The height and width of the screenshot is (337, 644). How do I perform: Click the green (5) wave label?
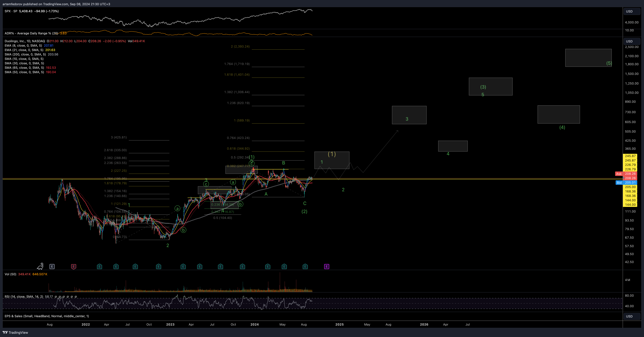pyautogui.click(x=609, y=63)
